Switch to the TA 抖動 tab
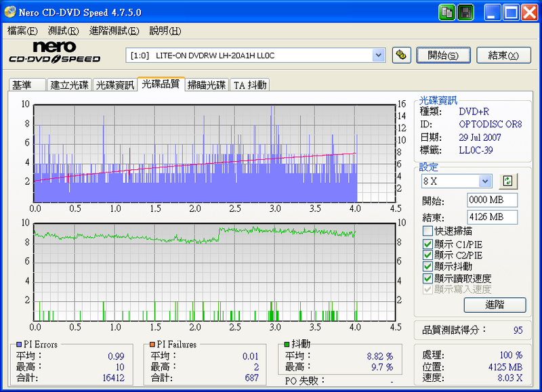 250,85
